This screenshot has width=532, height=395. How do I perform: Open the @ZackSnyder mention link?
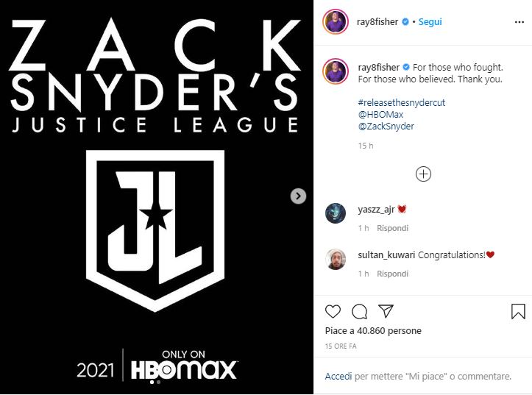point(386,127)
